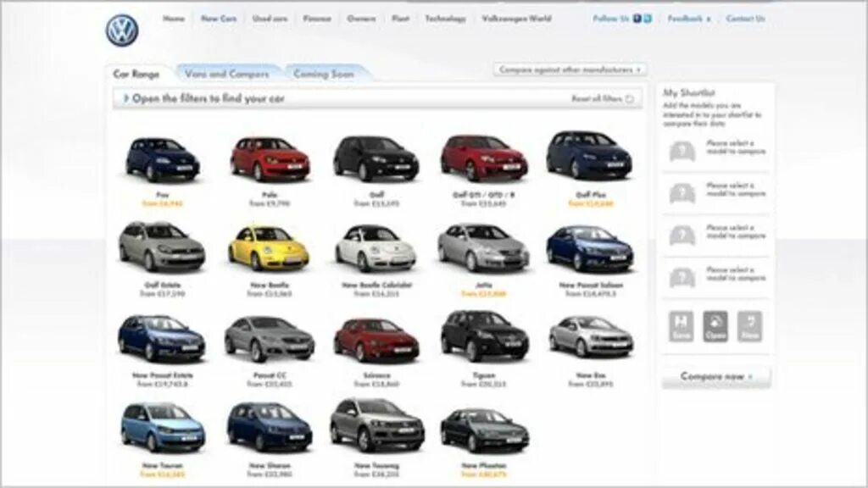
Task: Click the My Shortlist heading
Action: tap(689, 92)
